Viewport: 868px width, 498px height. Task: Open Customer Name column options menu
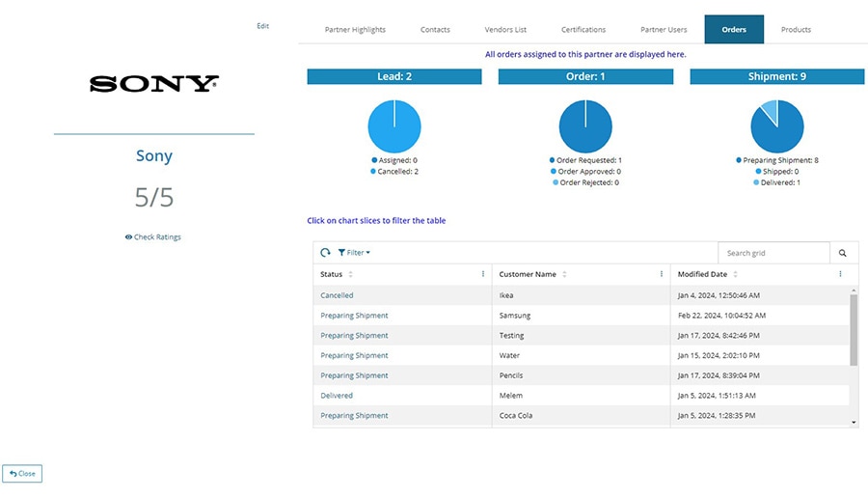click(x=662, y=274)
